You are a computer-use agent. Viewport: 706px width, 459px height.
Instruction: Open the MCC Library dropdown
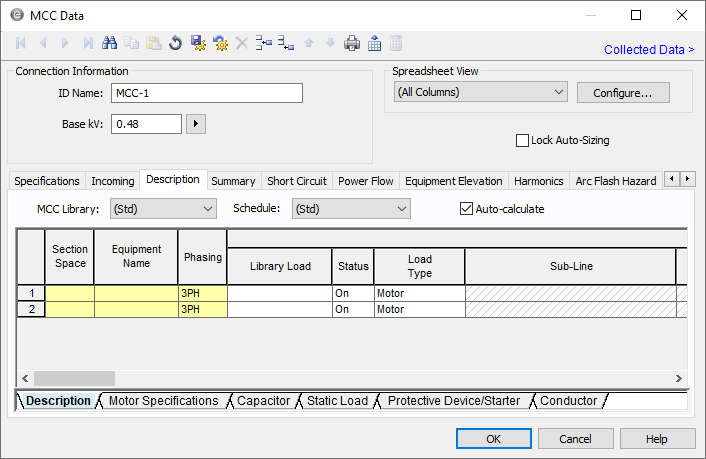(163, 209)
